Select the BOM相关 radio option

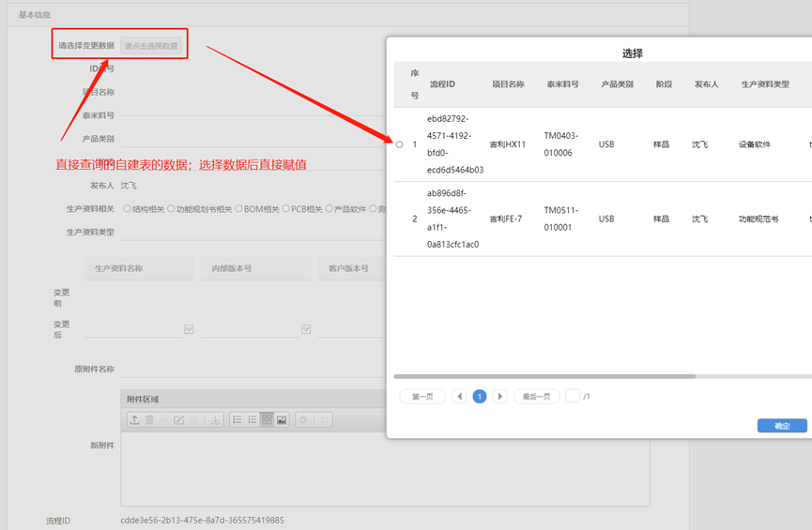(x=239, y=209)
